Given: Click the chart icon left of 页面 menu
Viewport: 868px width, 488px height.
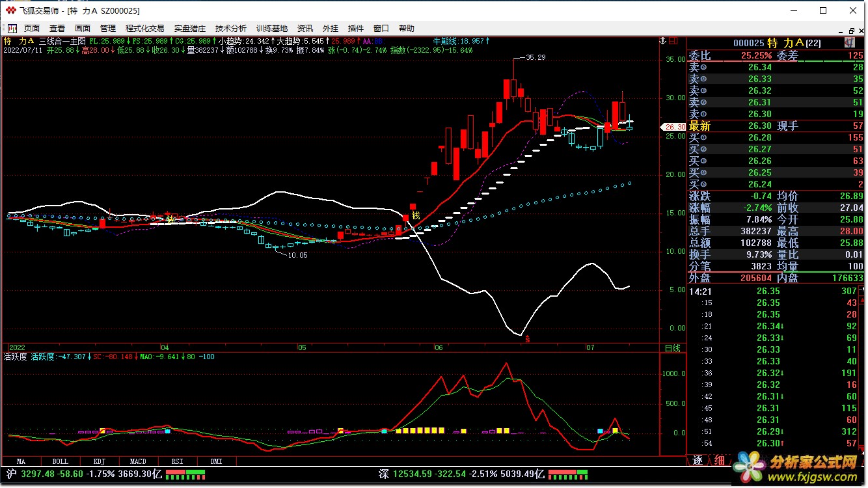Looking at the screenshot, I should click(x=12, y=29).
